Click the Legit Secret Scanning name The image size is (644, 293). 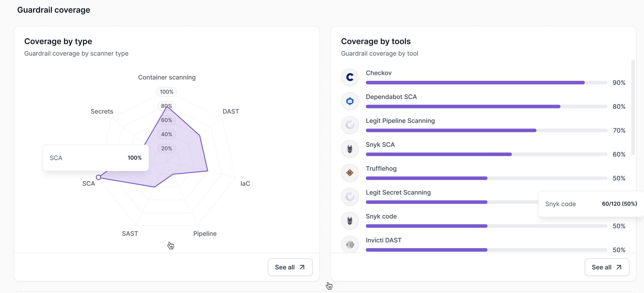pos(398,192)
